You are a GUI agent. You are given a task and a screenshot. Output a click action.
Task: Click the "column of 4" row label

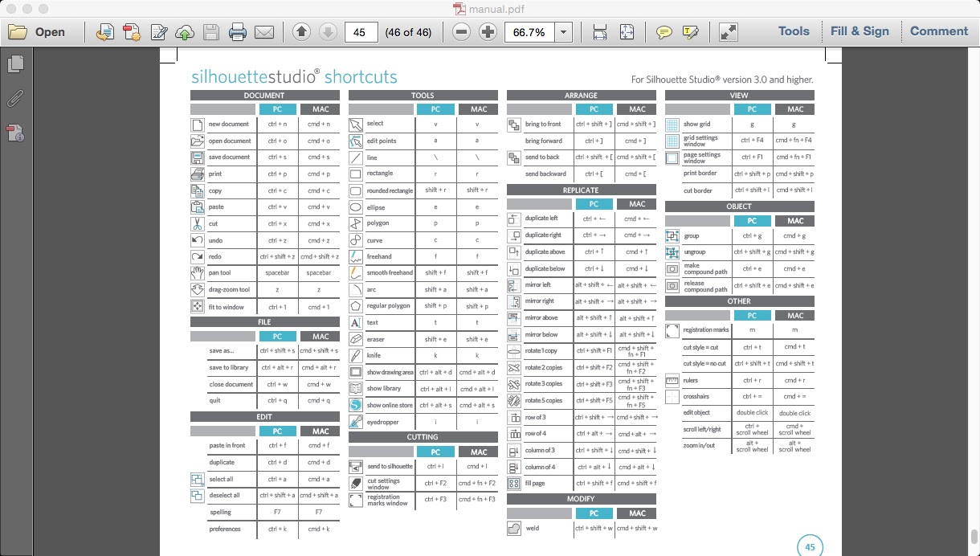click(540, 467)
